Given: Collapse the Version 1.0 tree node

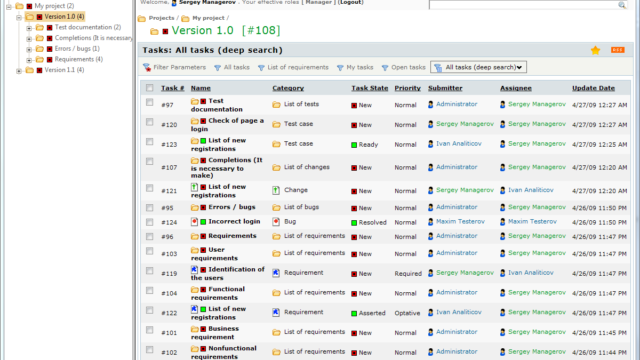Looking at the screenshot, I should tap(19, 18).
